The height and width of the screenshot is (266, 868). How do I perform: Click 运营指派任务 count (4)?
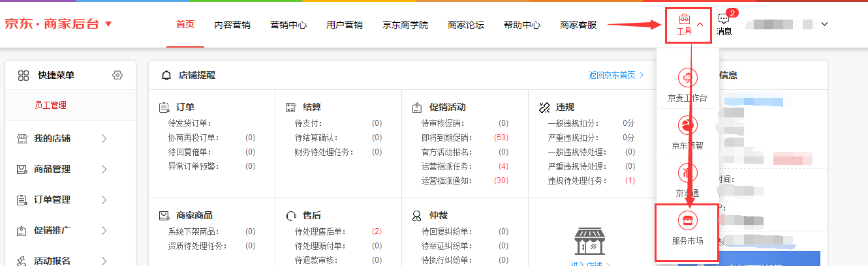tap(503, 166)
